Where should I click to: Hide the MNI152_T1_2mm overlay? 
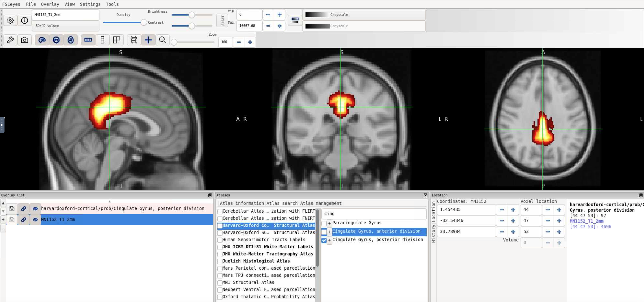point(35,220)
